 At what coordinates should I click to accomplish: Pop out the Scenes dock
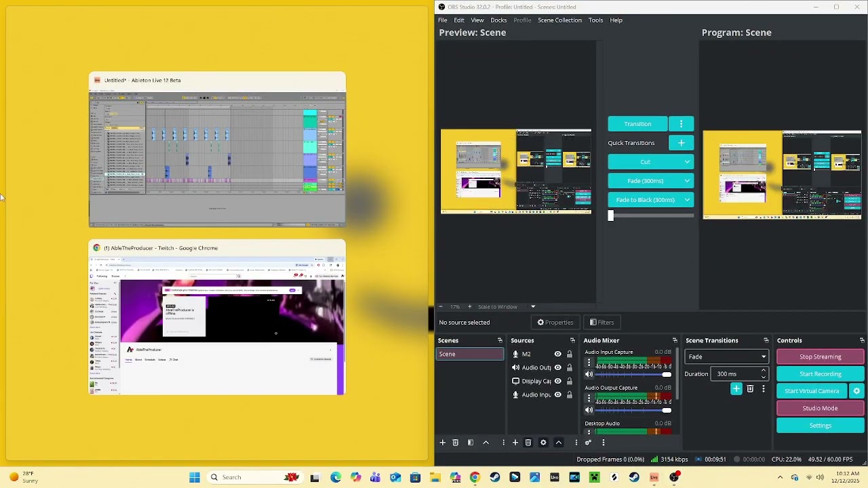click(500, 341)
